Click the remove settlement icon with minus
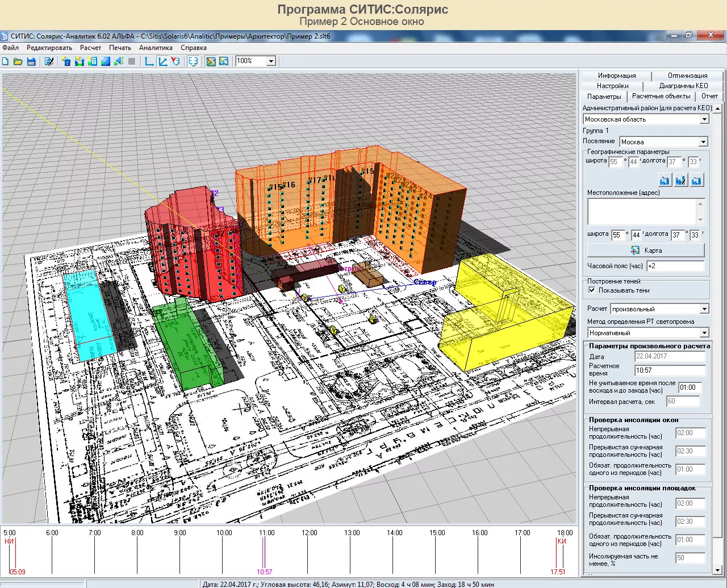Viewport: 727px width, 588px height. tap(696, 181)
